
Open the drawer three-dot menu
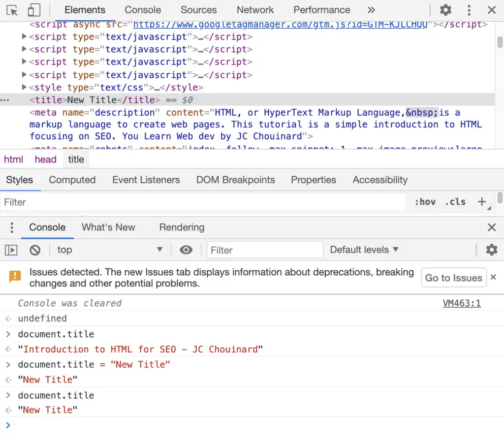click(x=12, y=227)
